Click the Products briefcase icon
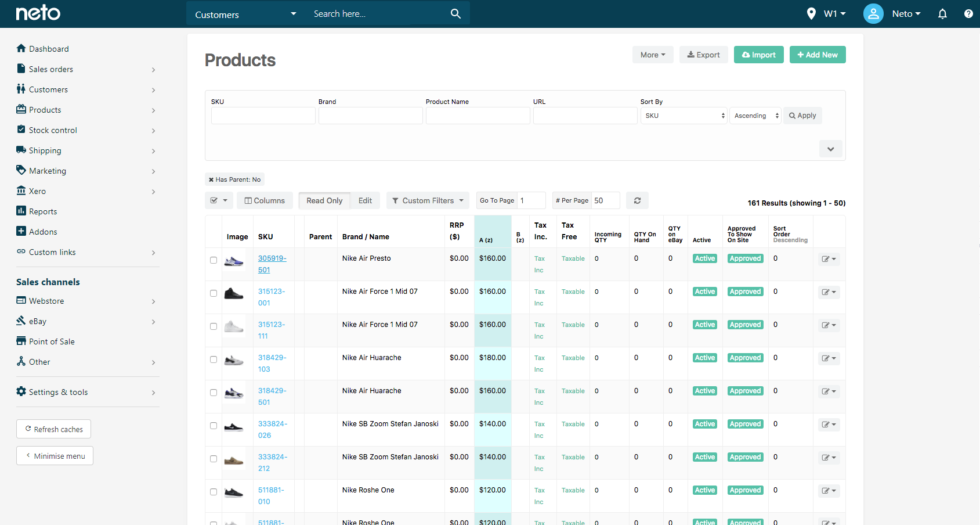The image size is (980, 525). tap(21, 109)
